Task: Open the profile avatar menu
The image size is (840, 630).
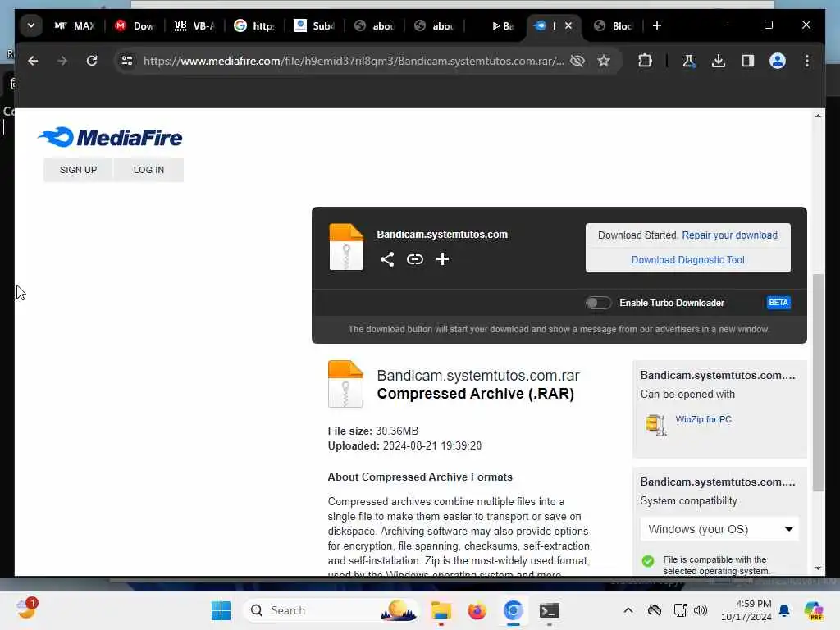Action: pos(778,61)
